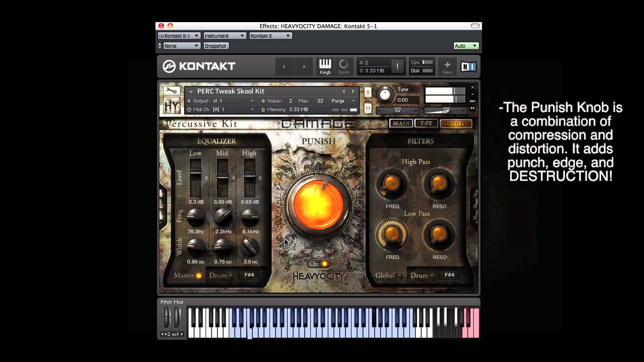This screenshot has height=362, width=644.
Task: Click the large Punish knob
Action: click(x=318, y=204)
